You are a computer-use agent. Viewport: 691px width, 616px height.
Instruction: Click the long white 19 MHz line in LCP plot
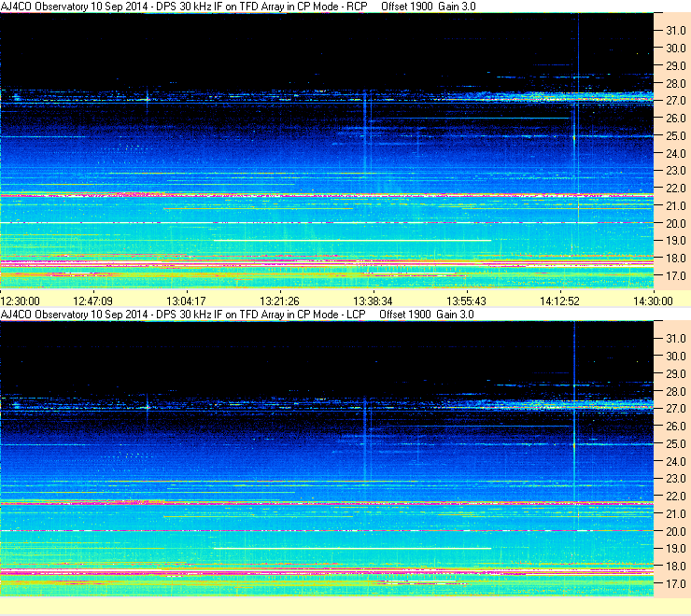(x=352, y=549)
